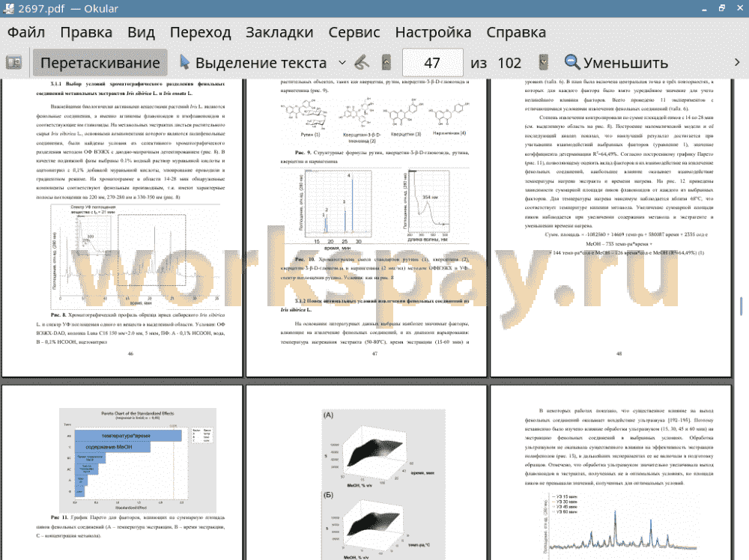749x560 pixels.
Task: Activate the Перетаскивание browse tool
Action: point(100,63)
